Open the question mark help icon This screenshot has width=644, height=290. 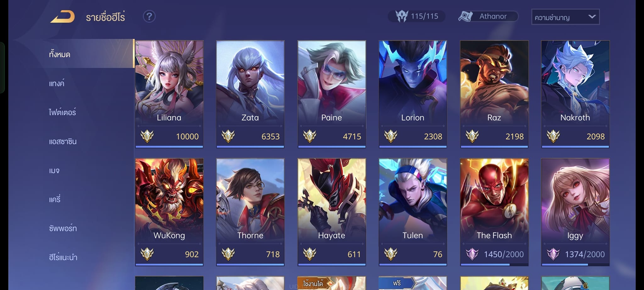149,16
